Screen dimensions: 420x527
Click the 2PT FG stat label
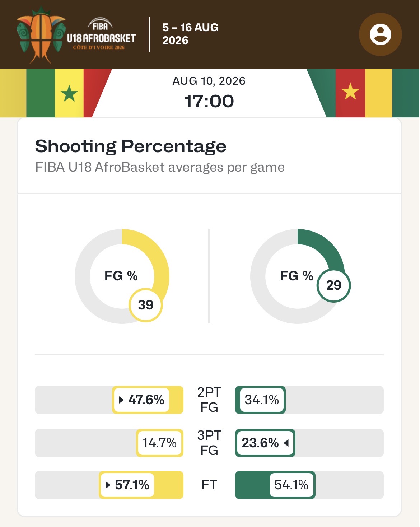[x=209, y=400]
